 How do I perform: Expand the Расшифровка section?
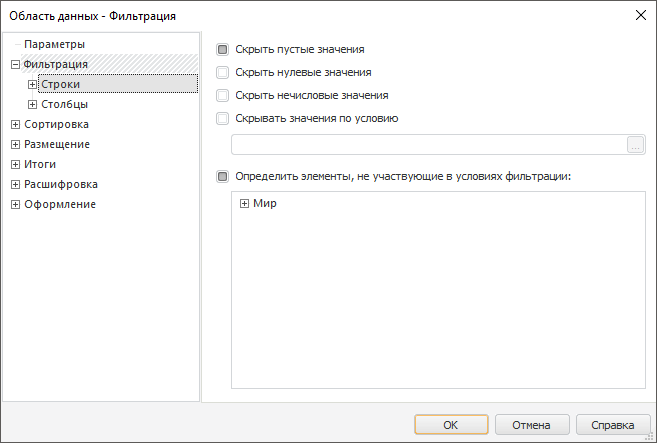pos(15,185)
